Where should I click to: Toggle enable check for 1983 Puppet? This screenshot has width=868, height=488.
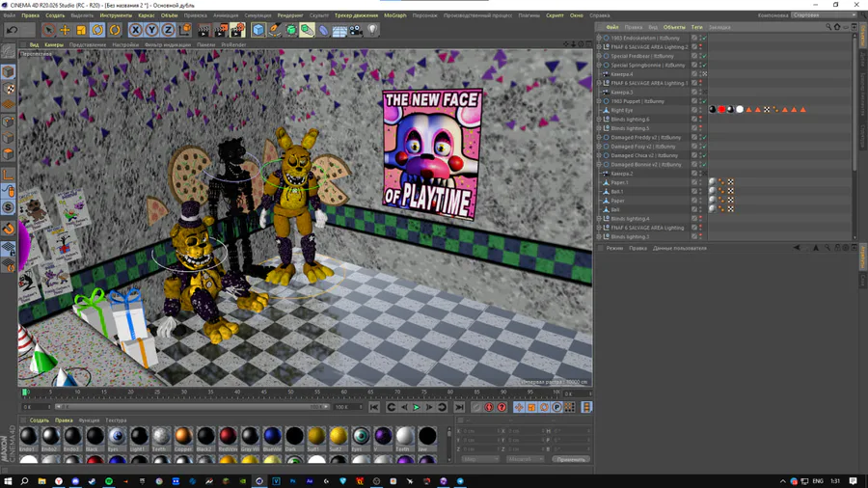[x=705, y=101]
